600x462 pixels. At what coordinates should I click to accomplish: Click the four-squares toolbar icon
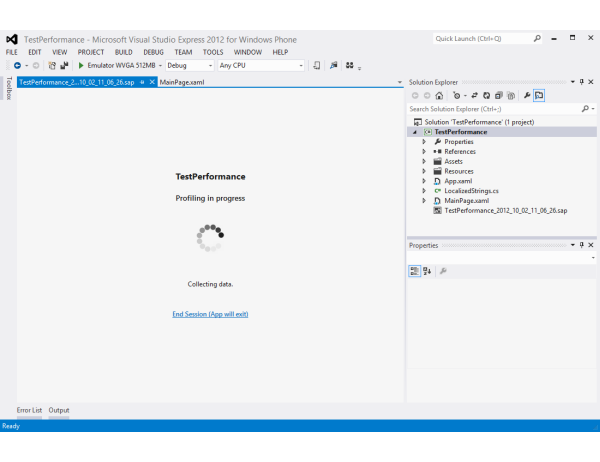pyautogui.click(x=349, y=65)
